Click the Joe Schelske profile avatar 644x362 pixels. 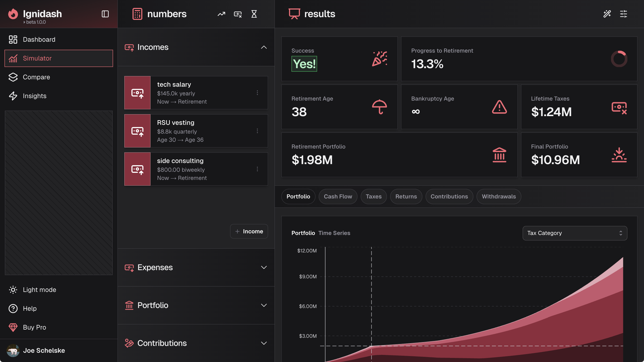[x=13, y=351]
